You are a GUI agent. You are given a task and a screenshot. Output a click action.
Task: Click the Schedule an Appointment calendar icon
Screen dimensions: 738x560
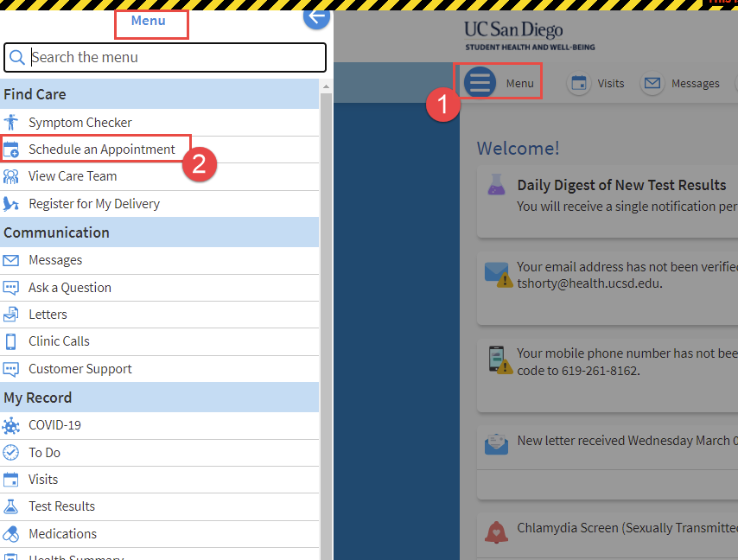[x=11, y=150]
